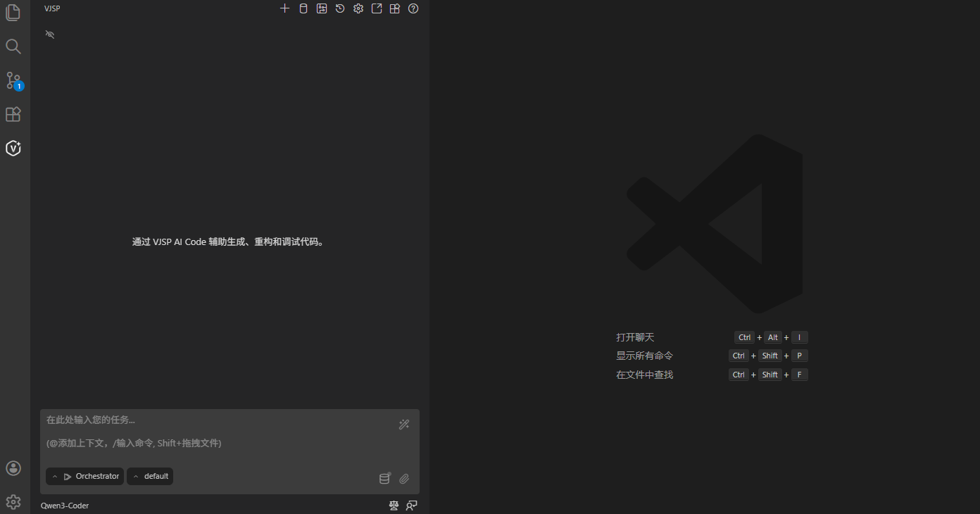Attach a file using the paperclip icon
This screenshot has width=980, height=514.
click(404, 479)
